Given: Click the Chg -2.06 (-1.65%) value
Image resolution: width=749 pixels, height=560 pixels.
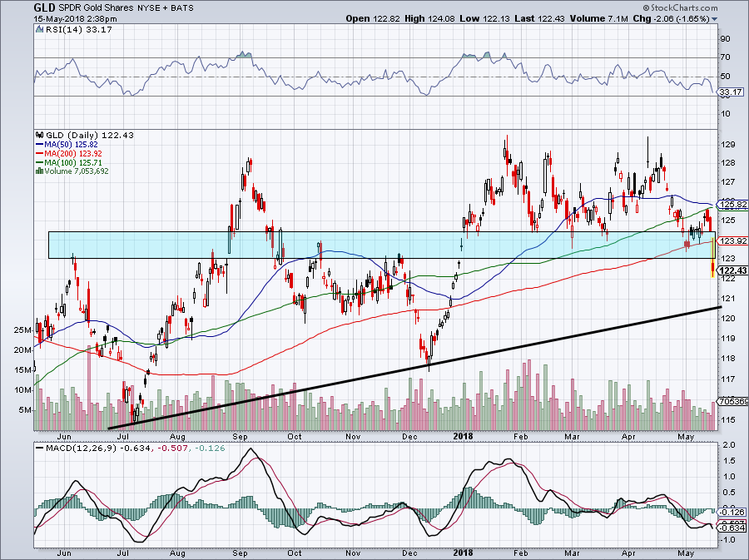Looking at the screenshot, I should click(x=671, y=18).
